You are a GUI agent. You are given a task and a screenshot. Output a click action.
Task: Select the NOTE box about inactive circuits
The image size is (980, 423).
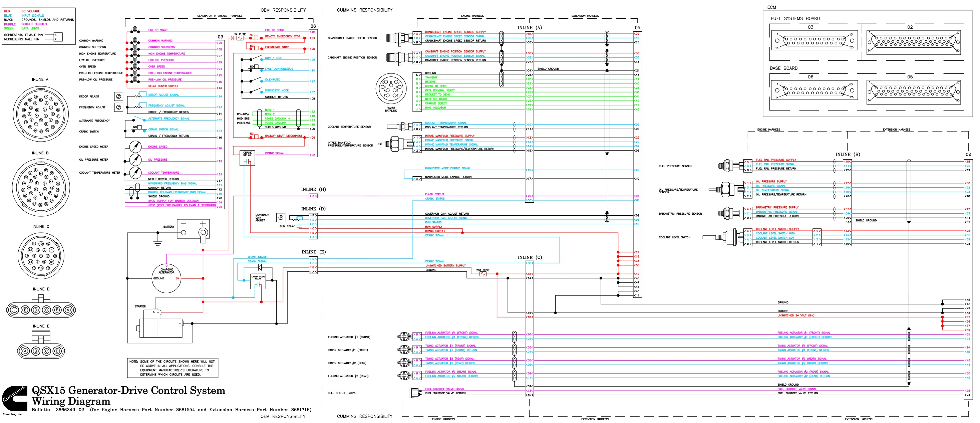pyautogui.click(x=173, y=368)
